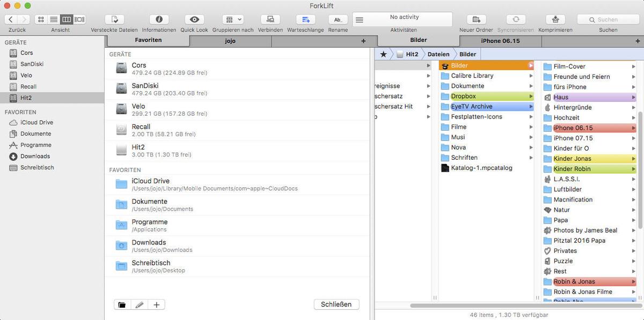
Task: Click the Verbinden toolbar icon
Action: [x=270, y=19]
